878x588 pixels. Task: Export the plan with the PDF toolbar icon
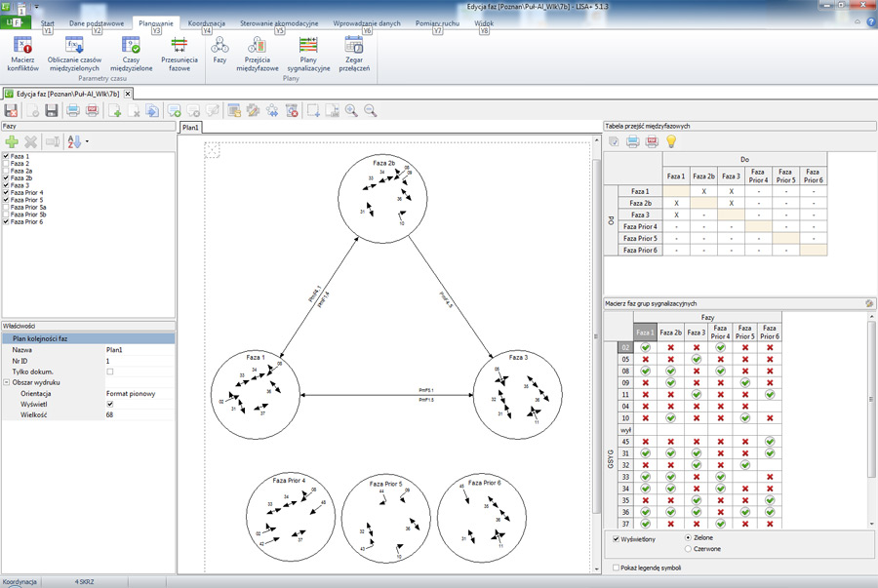[92, 111]
